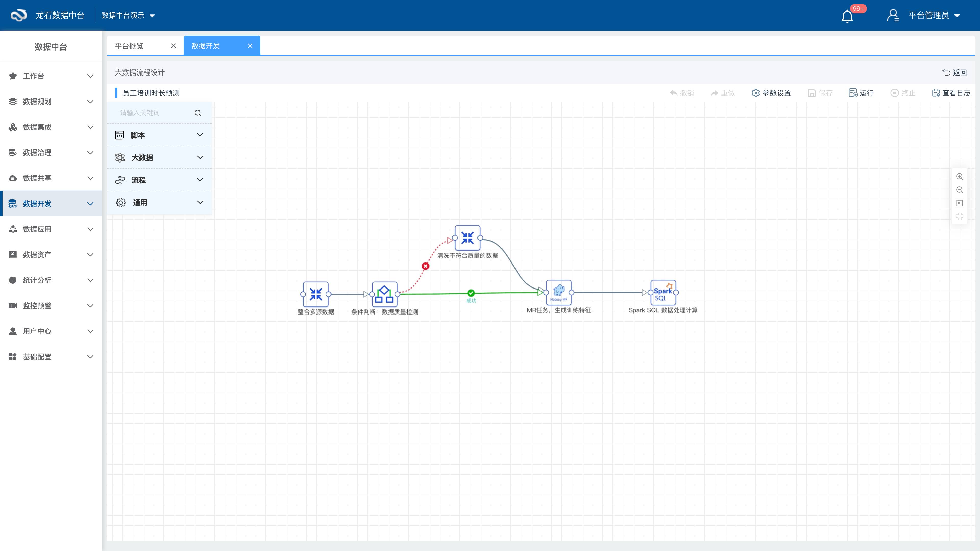Expand the 脚本 component category
980x551 pixels.
[x=160, y=135]
